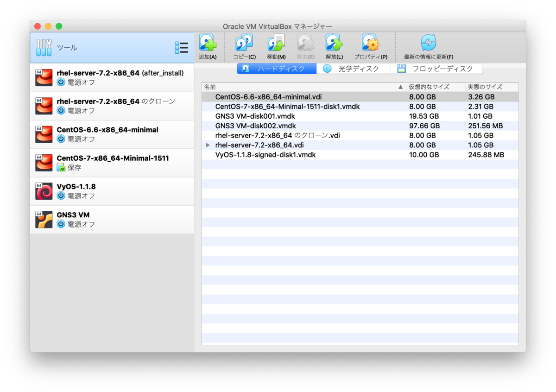Click the 245.88 MB actual size cell
This screenshot has height=392, width=556.
tap(486, 155)
